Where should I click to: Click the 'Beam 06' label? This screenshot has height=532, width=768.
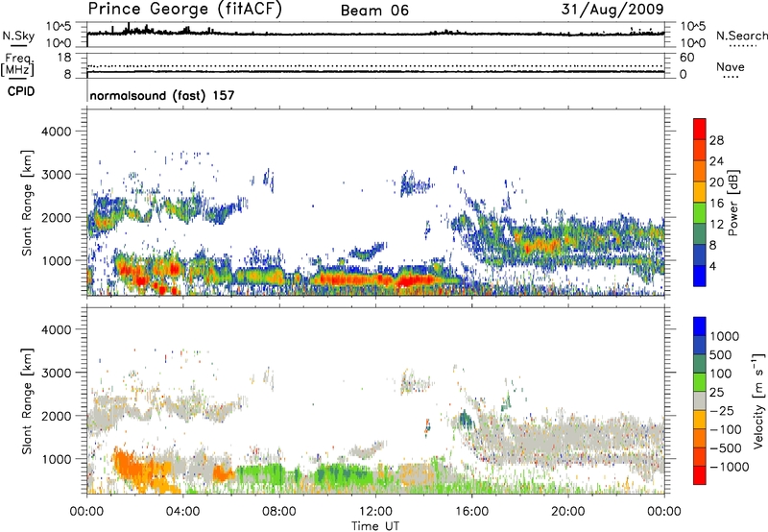click(x=374, y=11)
